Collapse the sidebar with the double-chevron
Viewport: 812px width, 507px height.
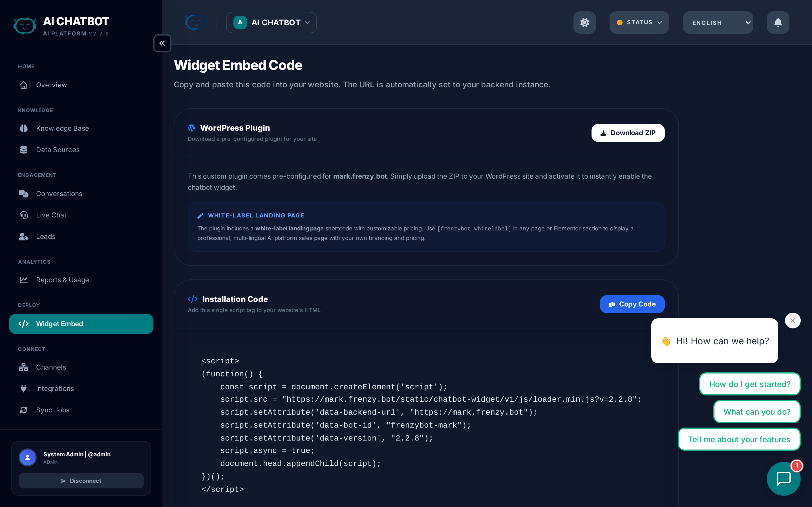(162, 43)
